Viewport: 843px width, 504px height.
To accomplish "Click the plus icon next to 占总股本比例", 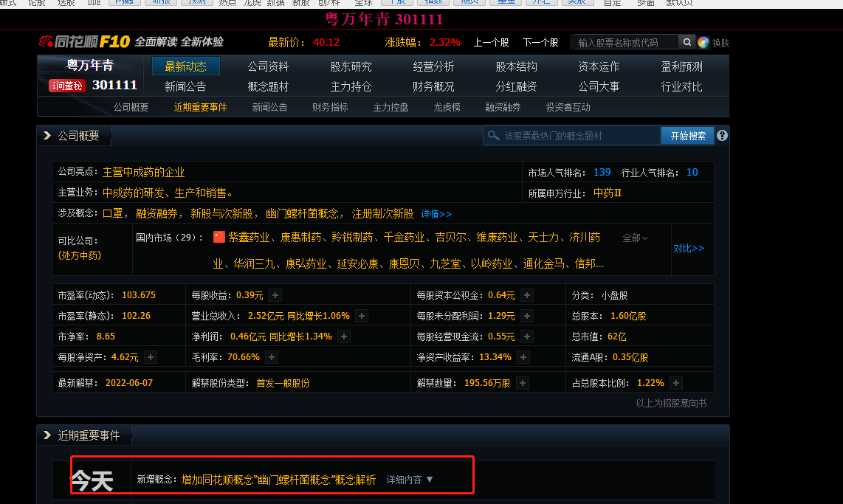I will (676, 382).
